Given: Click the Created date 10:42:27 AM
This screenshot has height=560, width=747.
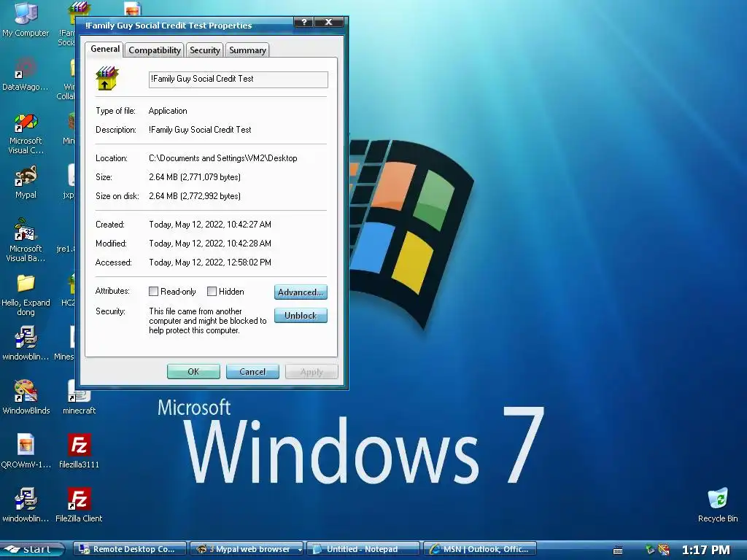Looking at the screenshot, I should coord(209,225).
